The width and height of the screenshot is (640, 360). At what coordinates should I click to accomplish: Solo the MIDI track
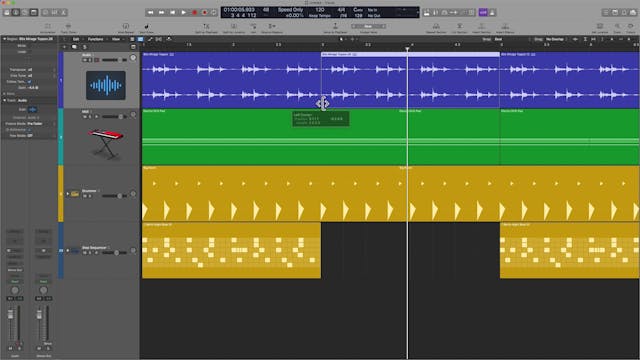[90, 117]
